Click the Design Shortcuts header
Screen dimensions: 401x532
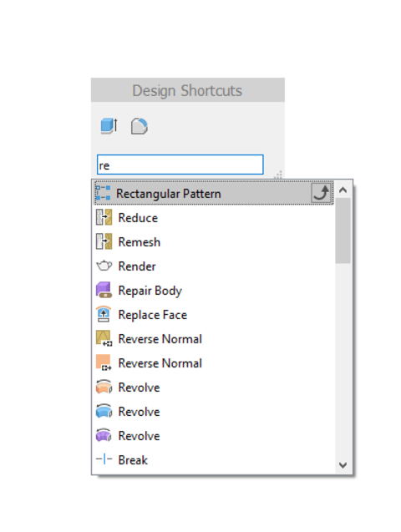[188, 90]
